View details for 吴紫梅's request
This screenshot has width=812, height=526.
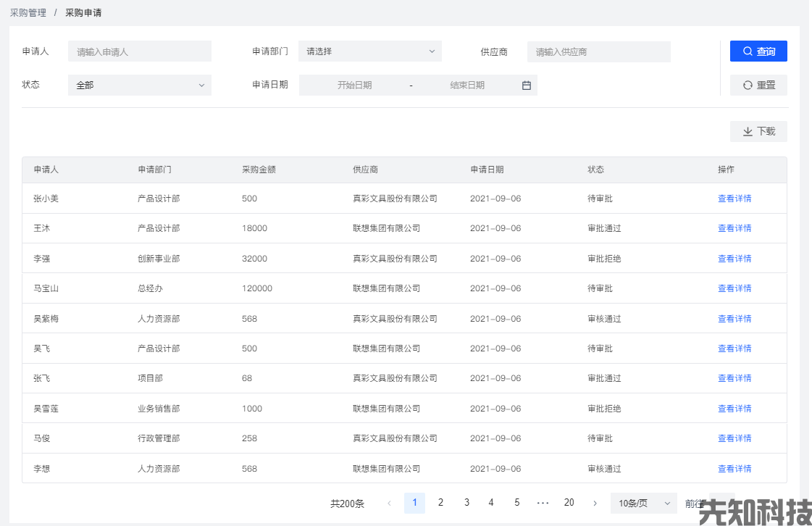tap(734, 319)
